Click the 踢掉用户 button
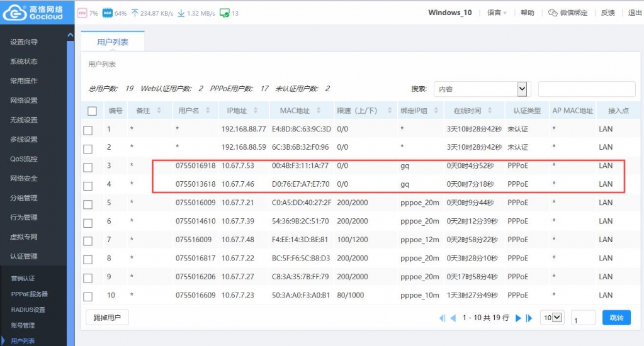The width and height of the screenshot is (644, 346). (107, 318)
